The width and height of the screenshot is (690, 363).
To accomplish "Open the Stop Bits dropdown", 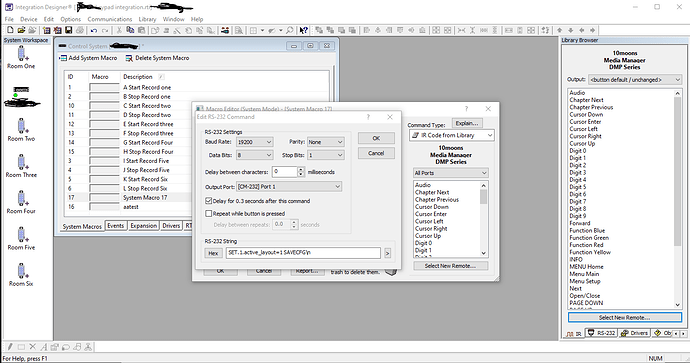I will (x=326, y=155).
